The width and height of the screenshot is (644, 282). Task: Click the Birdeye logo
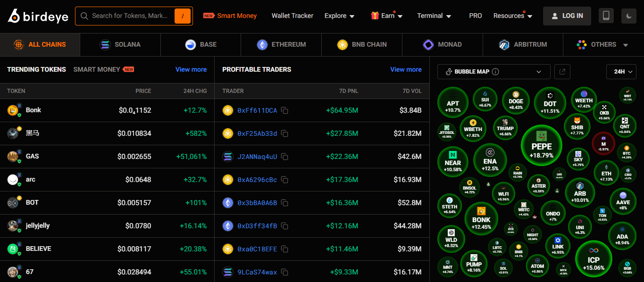point(38,16)
